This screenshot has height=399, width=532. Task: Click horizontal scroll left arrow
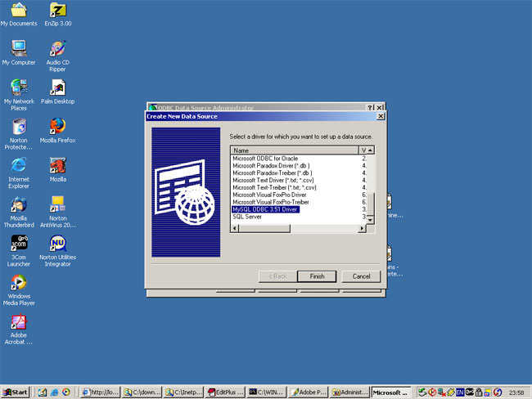(234, 228)
